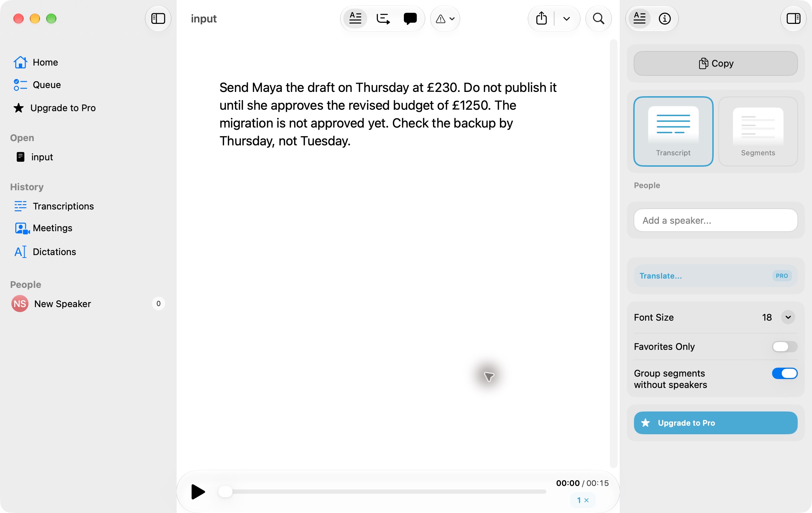Image resolution: width=812 pixels, height=513 pixels.
Task: Click the transcript scrollbar
Action: tap(613, 254)
